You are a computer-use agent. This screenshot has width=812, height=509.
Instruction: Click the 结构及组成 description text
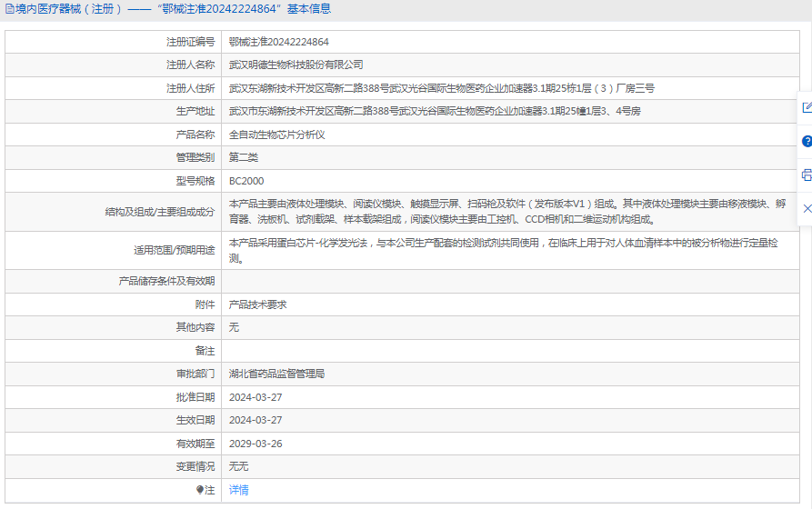point(507,212)
